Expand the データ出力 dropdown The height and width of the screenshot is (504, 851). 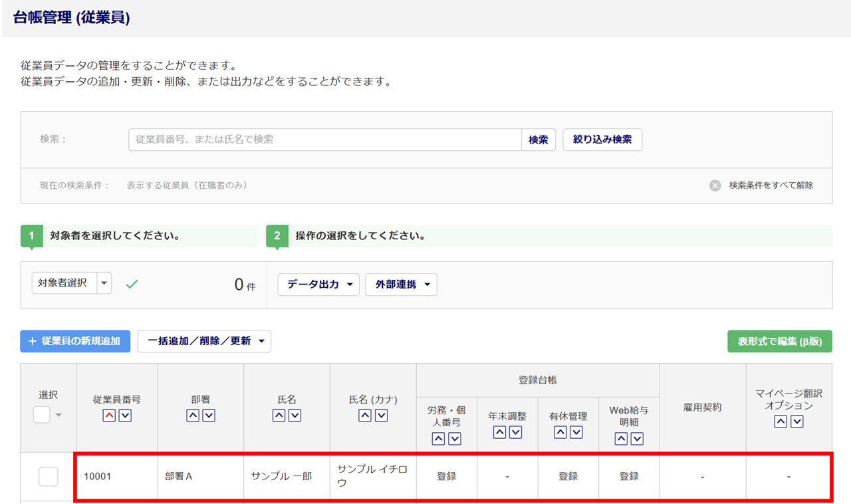pyautogui.click(x=318, y=285)
